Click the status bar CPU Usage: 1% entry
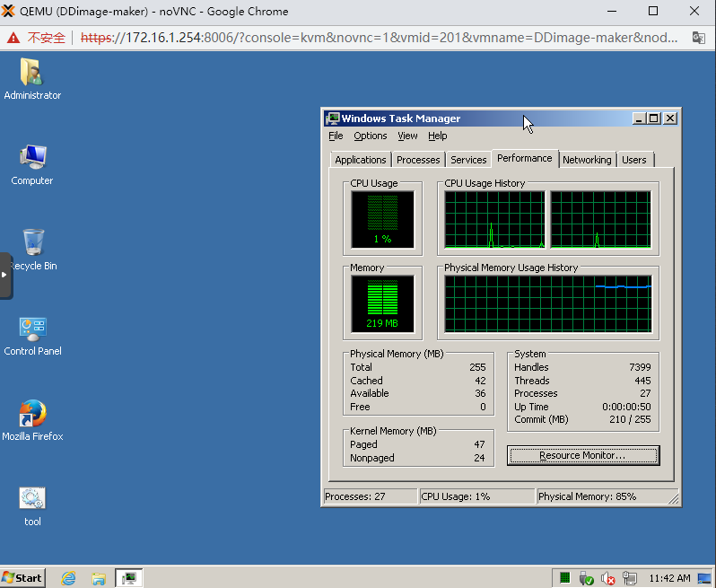 click(x=476, y=496)
